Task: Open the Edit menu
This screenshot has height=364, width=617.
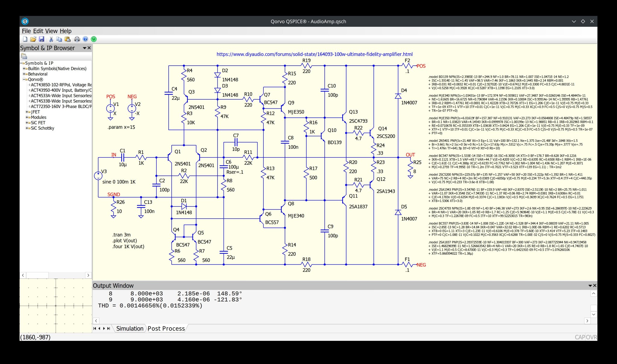Action: [38, 31]
